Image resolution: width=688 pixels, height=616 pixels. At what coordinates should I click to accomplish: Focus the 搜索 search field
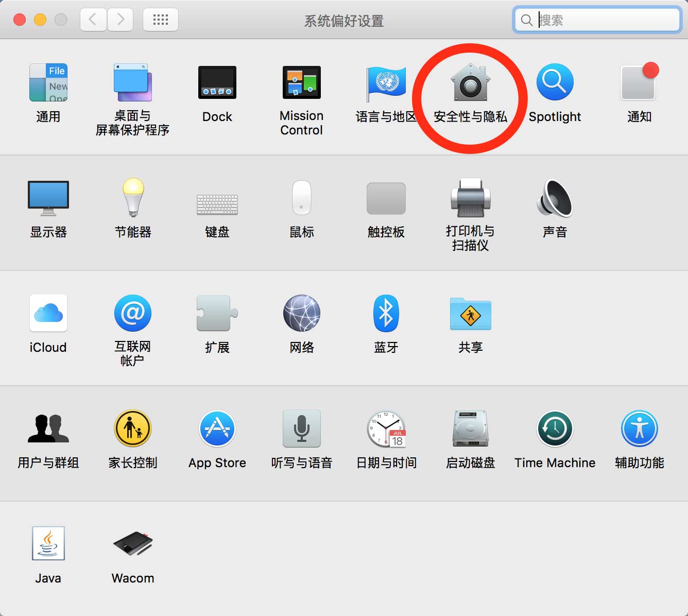coord(597,20)
